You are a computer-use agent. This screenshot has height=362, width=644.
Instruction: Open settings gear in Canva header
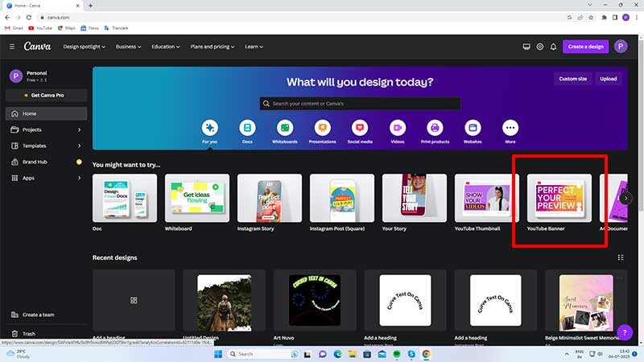539,47
